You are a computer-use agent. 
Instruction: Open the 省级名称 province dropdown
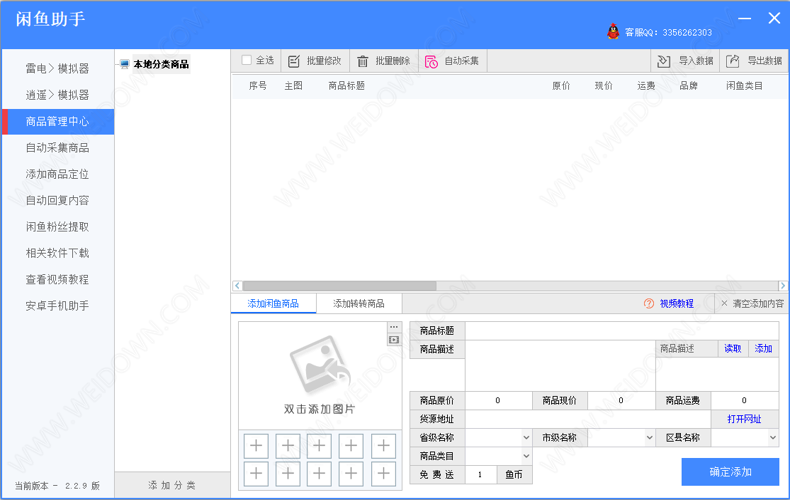(526, 438)
